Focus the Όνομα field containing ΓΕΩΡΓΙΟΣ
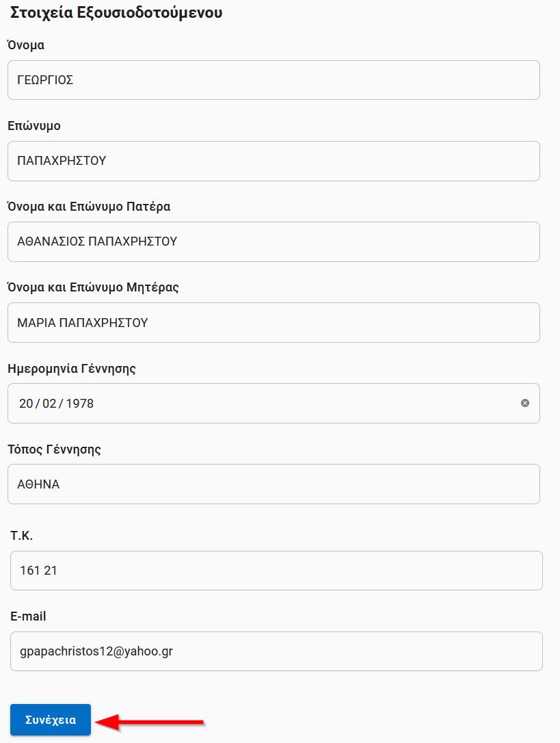The height and width of the screenshot is (743, 560). [274, 80]
